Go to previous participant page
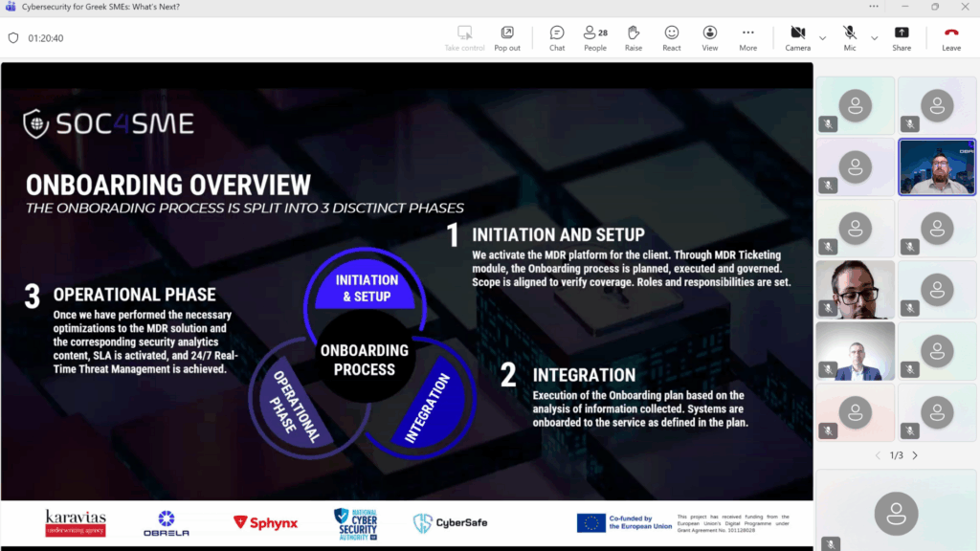 [878, 455]
